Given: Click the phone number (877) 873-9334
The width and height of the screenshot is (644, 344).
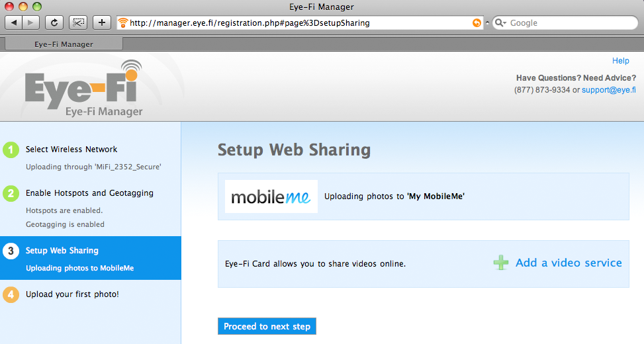Looking at the screenshot, I should click(x=542, y=90).
